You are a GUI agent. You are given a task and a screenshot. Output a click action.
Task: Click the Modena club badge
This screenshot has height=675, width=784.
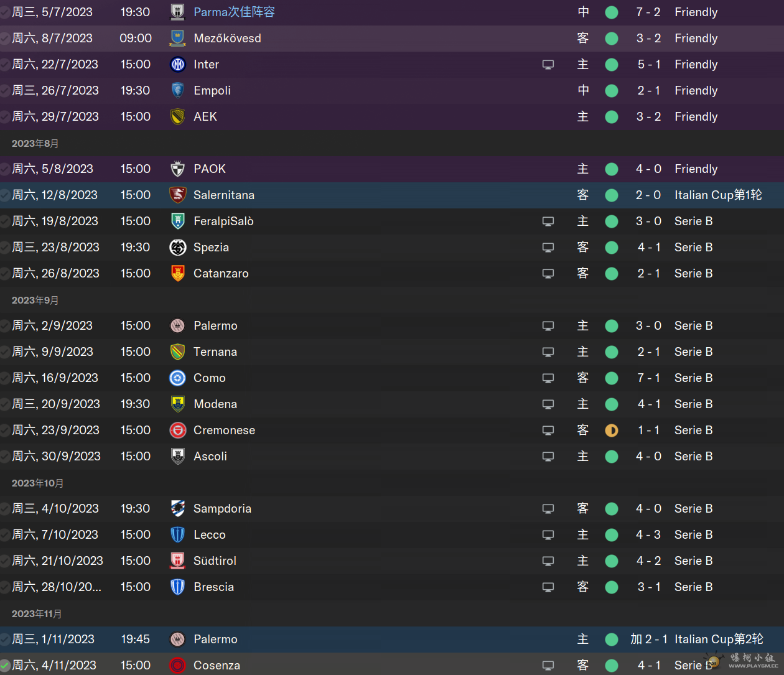click(178, 404)
